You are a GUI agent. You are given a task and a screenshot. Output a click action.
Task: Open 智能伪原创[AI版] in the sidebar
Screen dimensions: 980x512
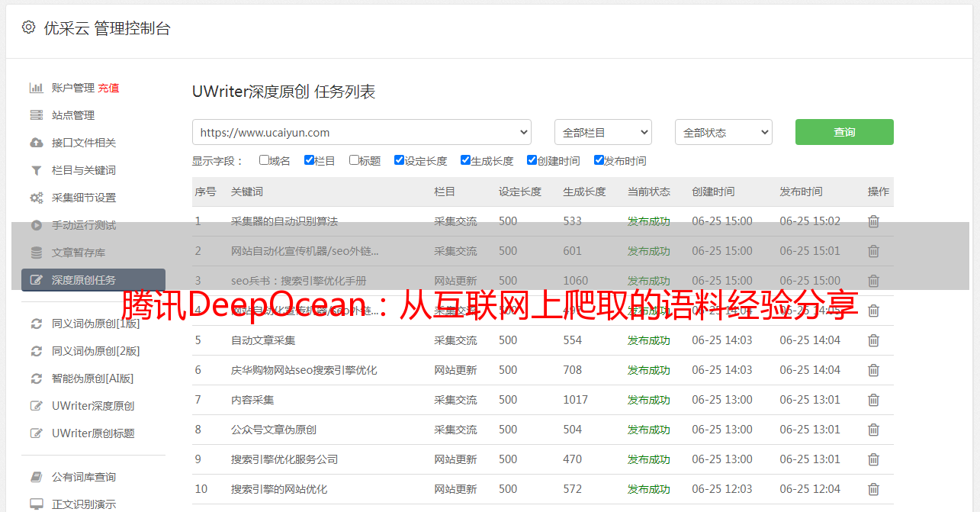(93, 378)
